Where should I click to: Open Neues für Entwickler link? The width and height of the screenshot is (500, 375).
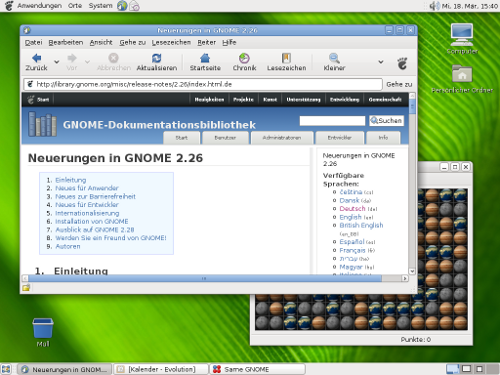87,205
